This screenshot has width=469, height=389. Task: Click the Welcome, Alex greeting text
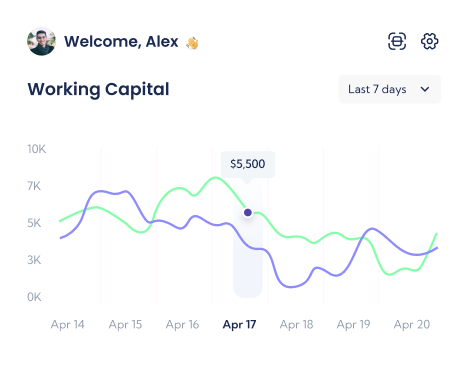click(x=121, y=42)
